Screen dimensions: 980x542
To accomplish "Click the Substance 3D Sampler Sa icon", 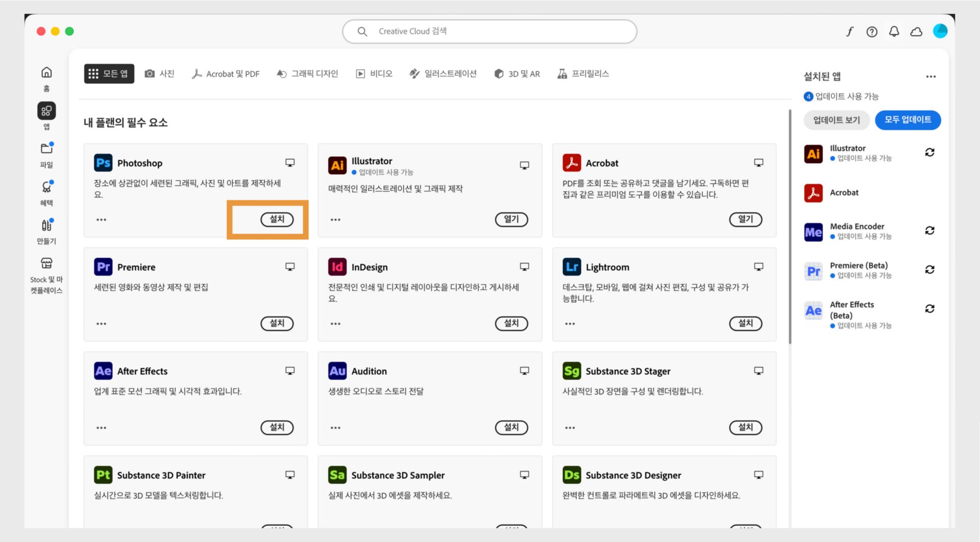I will pyautogui.click(x=337, y=475).
